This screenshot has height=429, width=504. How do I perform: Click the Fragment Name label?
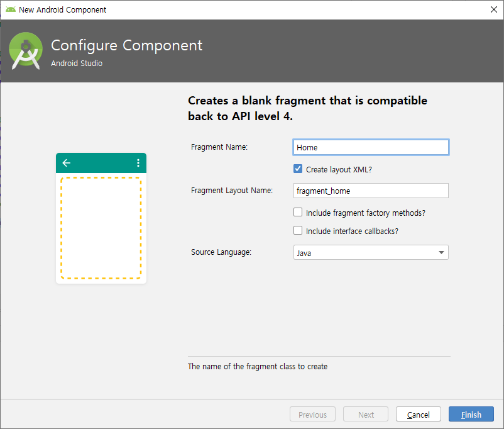[x=219, y=147]
